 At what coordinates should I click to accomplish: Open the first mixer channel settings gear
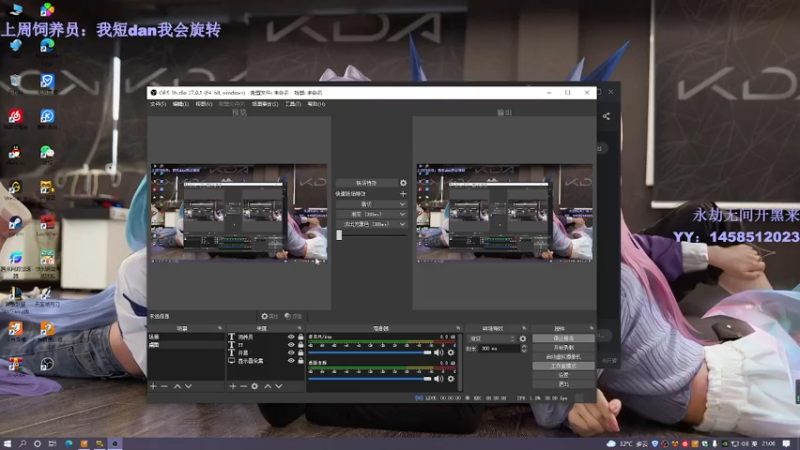[x=451, y=353]
